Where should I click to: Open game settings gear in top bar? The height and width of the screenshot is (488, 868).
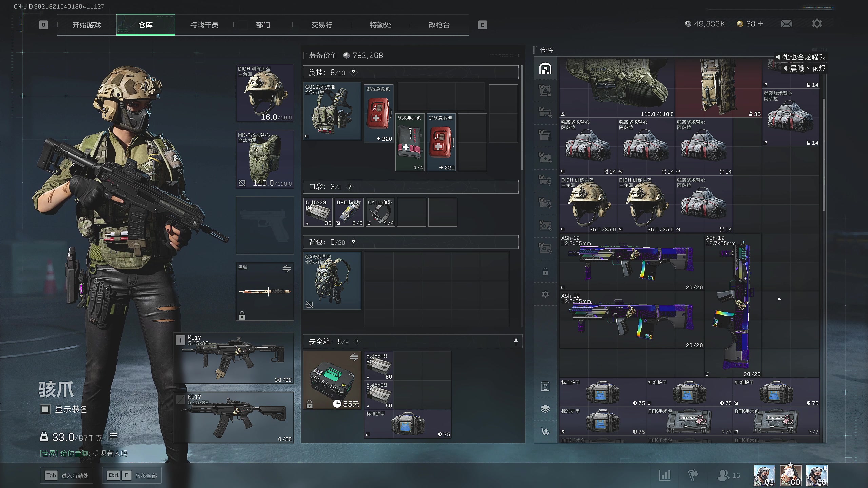point(817,24)
